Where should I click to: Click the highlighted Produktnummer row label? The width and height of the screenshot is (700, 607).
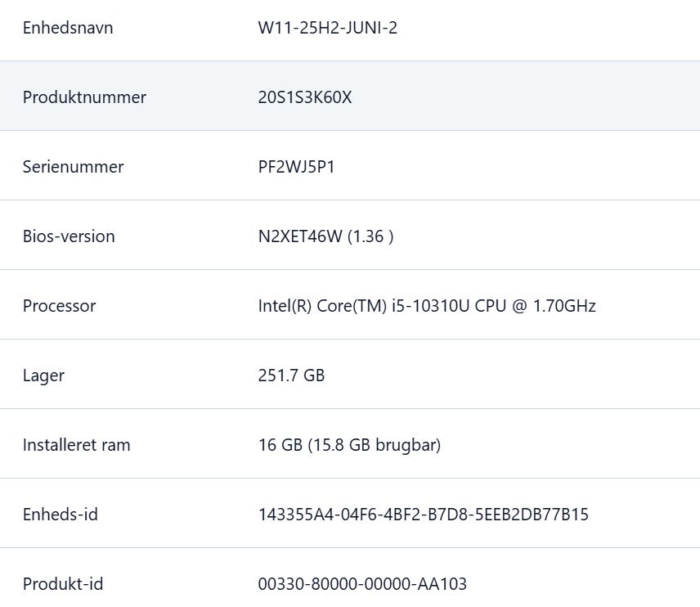[84, 97]
